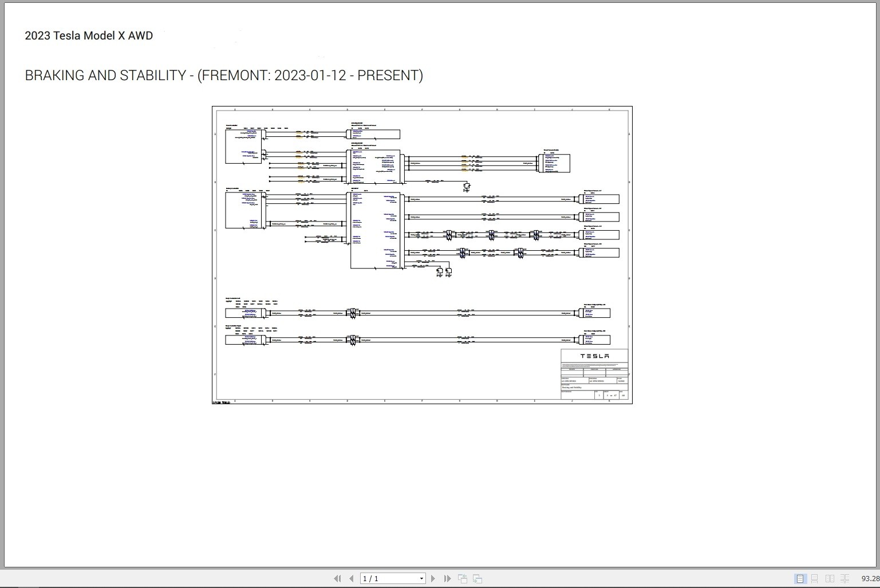Click the next view navigation icon
880x588 pixels.
[x=478, y=579]
